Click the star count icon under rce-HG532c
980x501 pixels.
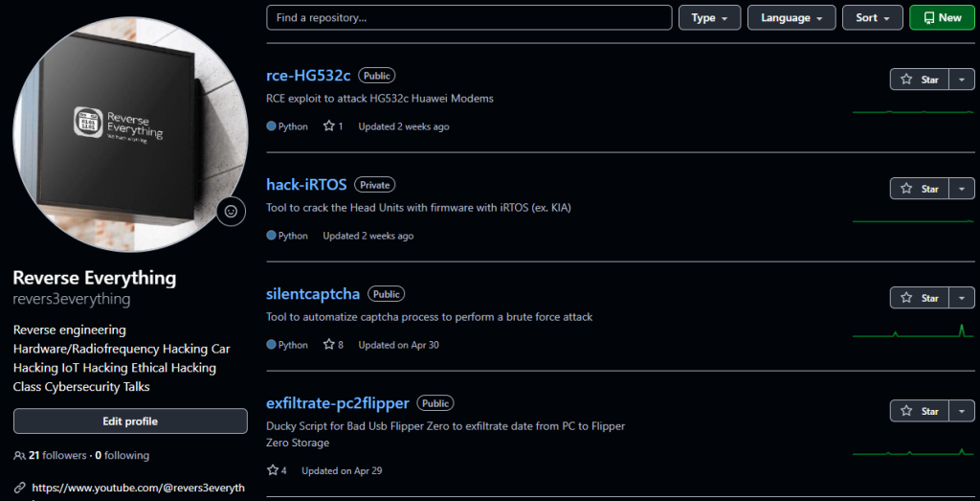[x=328, y=126]
